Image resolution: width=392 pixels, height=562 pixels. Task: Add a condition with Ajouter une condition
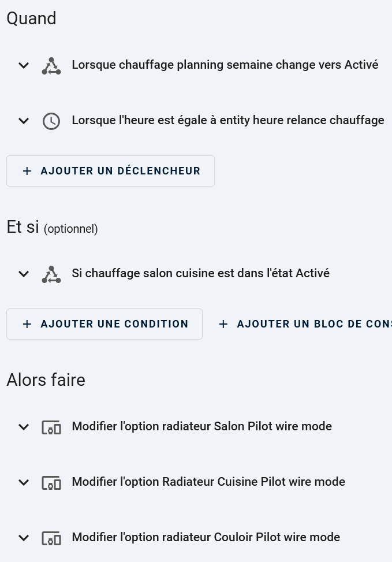coord(104,324)
